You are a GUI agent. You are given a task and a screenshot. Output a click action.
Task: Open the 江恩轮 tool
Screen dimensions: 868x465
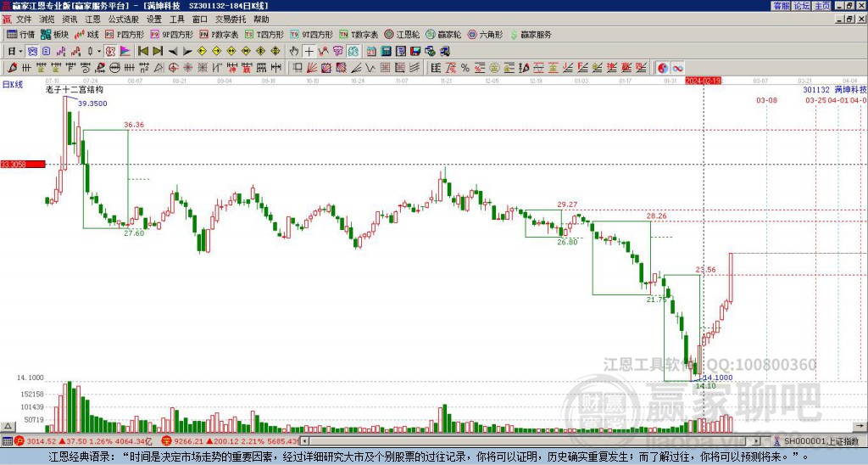402,34
